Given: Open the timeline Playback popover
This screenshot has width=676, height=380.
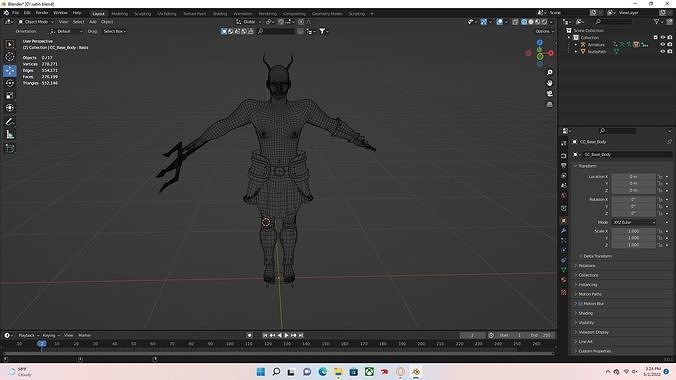Looking at the screenshot, I should tap(28, 335).
